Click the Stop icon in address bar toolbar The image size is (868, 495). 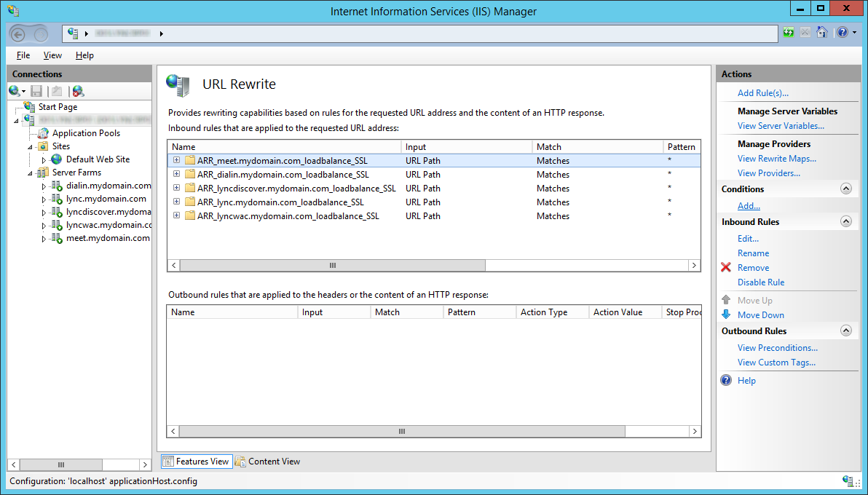tap(805, 33)
